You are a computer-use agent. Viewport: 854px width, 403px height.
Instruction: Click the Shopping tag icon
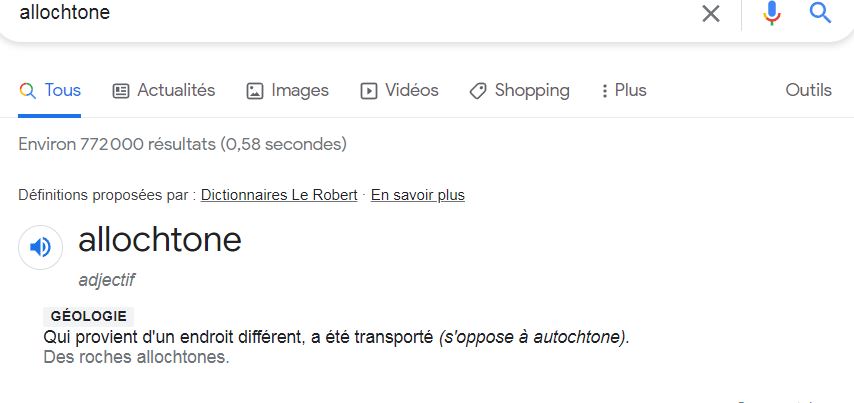point(478,91)
